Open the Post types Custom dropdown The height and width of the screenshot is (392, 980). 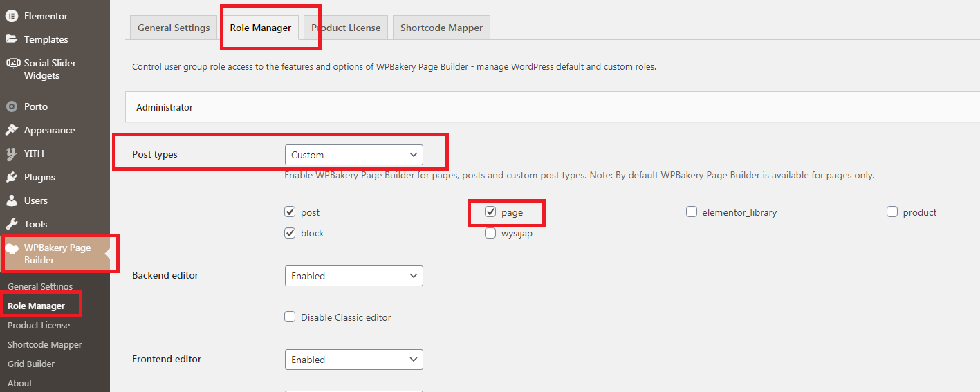tap(354, 155)
